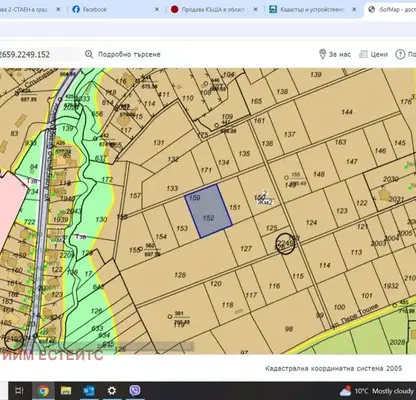Open Google Chrome from the taskbar
Image resolution: width=416 pixels, height=400 pixels.
pyautogui.click(x=43, y=391)
